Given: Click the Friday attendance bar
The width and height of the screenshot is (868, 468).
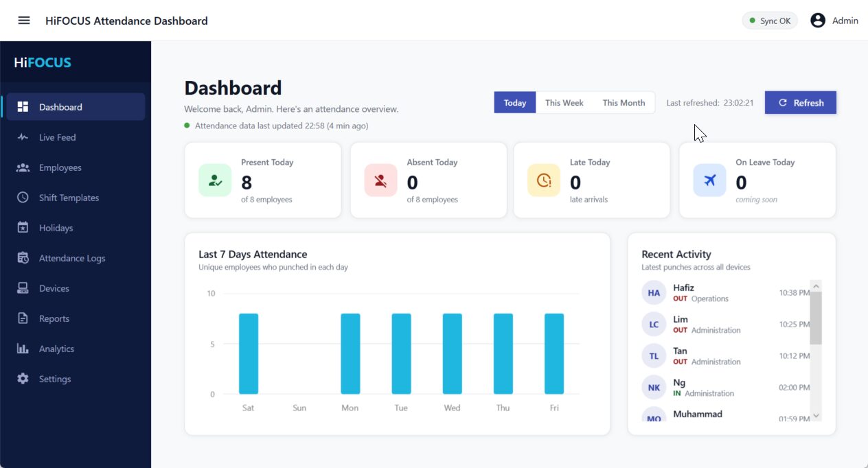Looking at the screenshot, I should coord(554,354).
